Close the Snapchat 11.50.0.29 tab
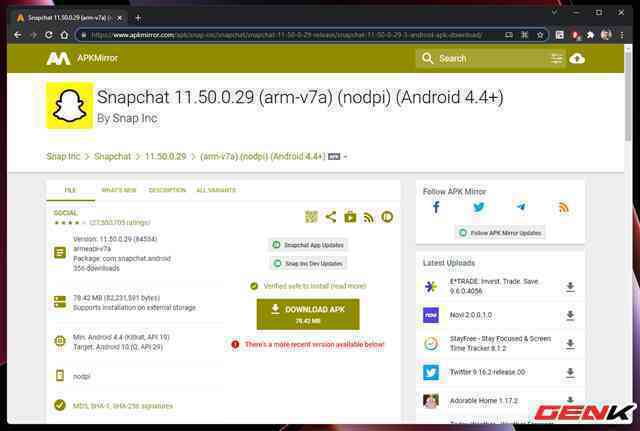The height and width of the screenshot is (431, 640). click(x=120, y=18)
